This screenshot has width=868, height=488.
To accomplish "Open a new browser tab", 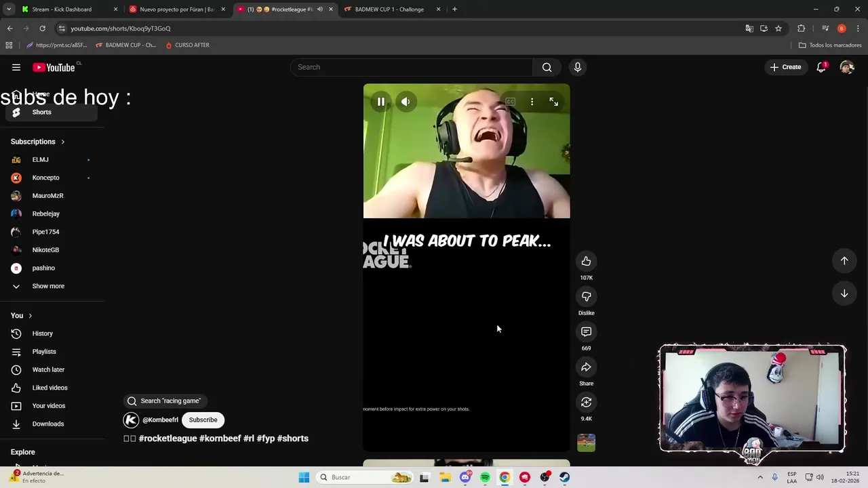I will click(x=454, y=9).
